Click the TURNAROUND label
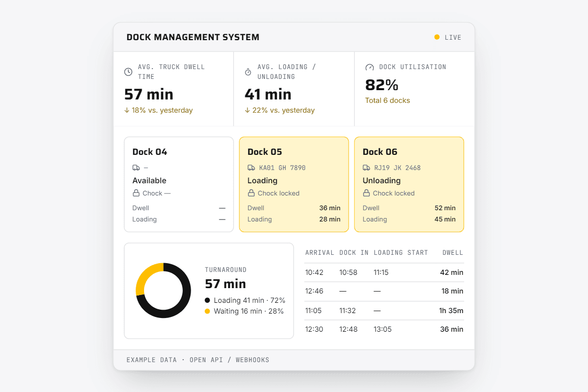 [226, 269]
